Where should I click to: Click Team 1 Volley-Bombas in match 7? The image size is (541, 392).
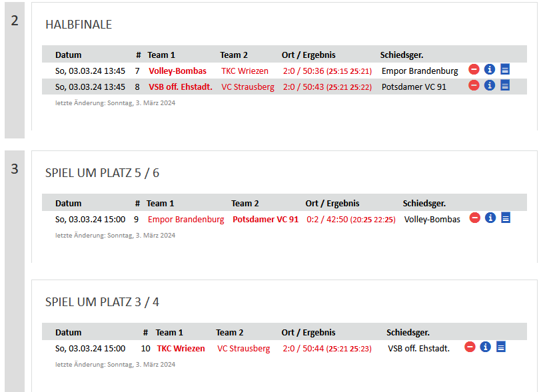pyautogui.click(x=177, y=71)
